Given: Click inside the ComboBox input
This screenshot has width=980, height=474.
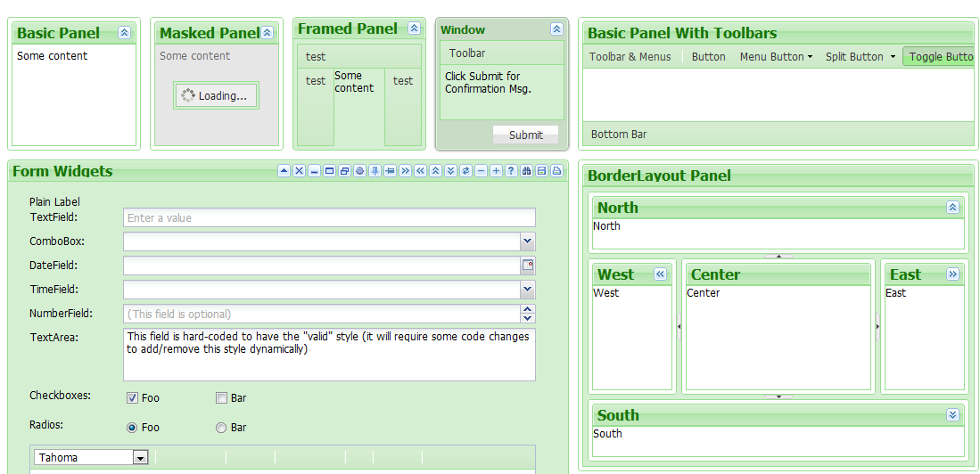Looking at the screenshot, I should (x=322, y=241).
